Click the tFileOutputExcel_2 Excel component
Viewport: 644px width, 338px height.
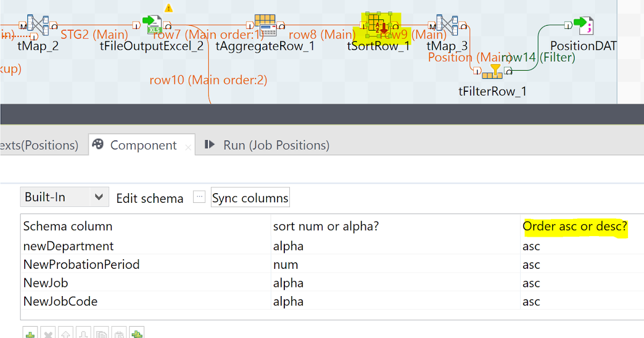(153, 24)
